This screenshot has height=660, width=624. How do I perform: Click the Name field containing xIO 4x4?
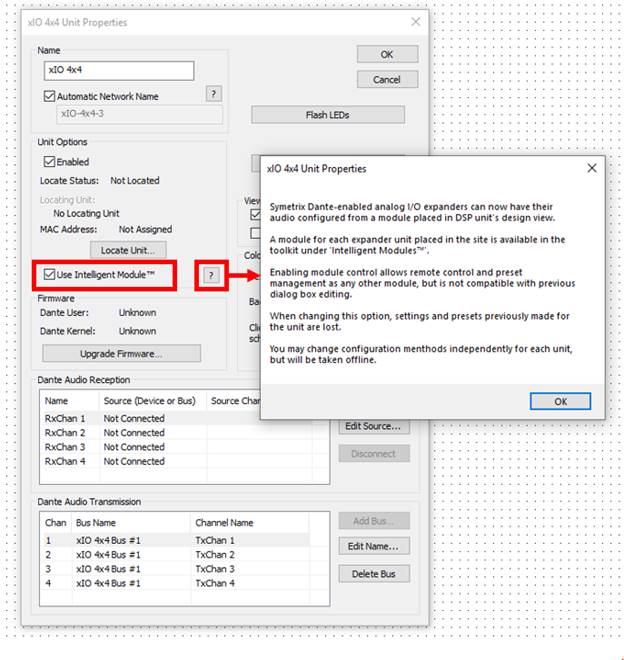[119, 70]
